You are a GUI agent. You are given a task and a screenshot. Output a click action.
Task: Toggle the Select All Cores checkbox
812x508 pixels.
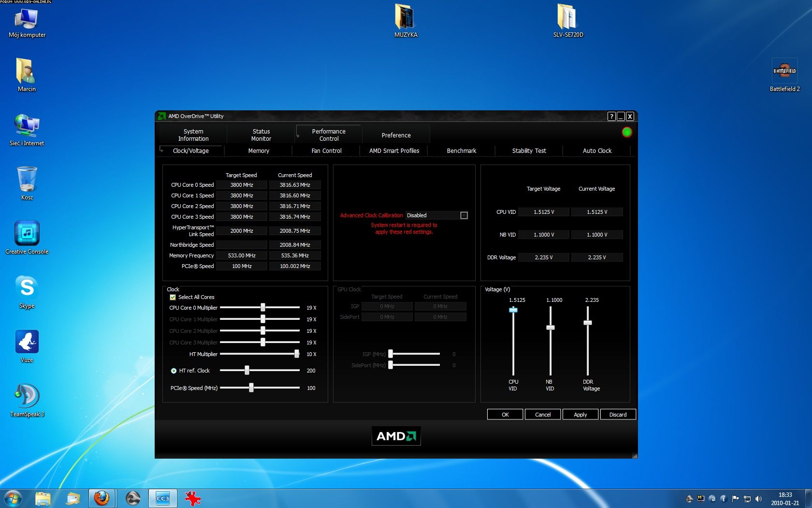[x=173, y=297]
